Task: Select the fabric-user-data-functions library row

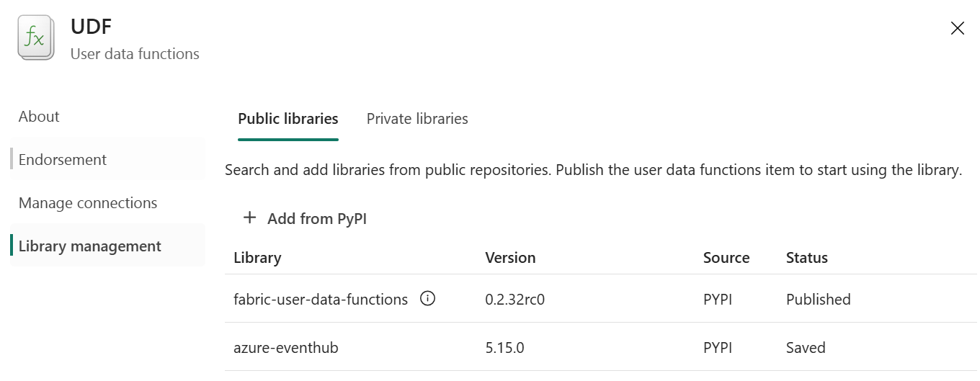Action: 601,299
